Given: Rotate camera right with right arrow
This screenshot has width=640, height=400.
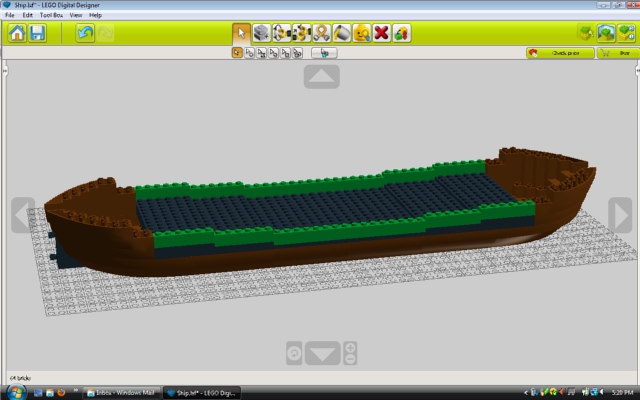Looking at the screenshot, I should [x=620, y=215].
